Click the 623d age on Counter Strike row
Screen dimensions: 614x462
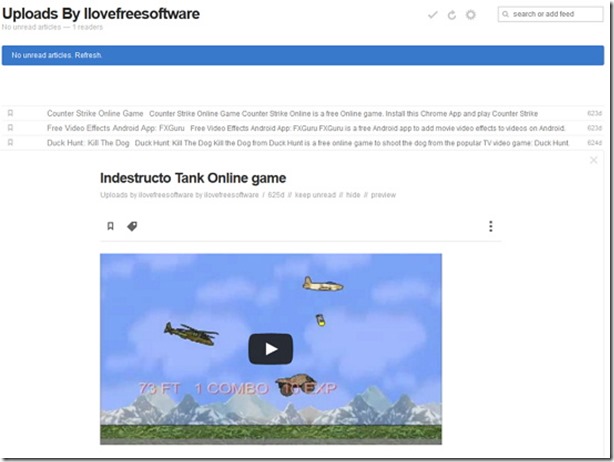pos(594,113)
